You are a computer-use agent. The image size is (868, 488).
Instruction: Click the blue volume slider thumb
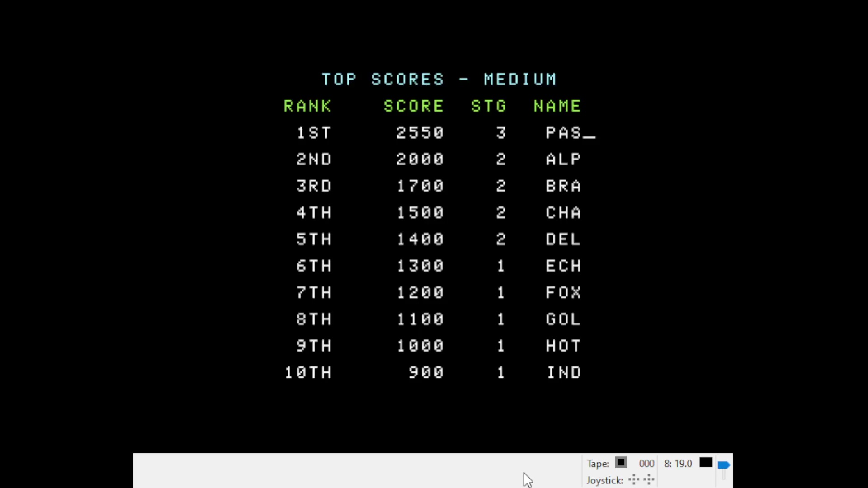[723, 465]
